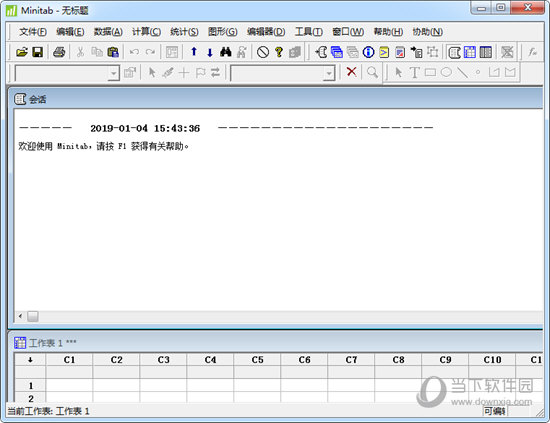Click the Copy icon in toolbar
Viewport: 550px width, 423px height.
(97, 52)
